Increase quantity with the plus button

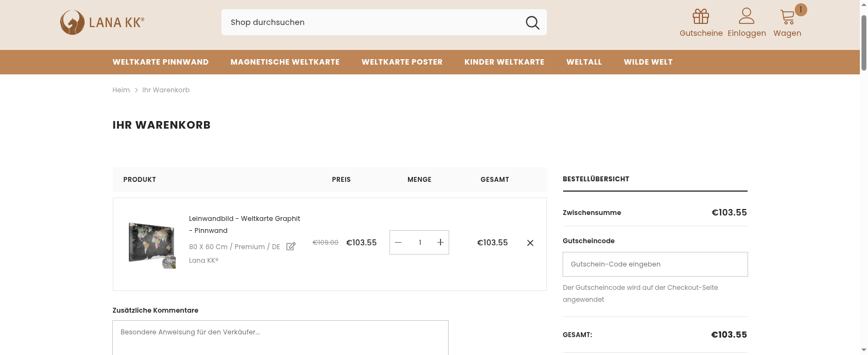coord(440,243)
